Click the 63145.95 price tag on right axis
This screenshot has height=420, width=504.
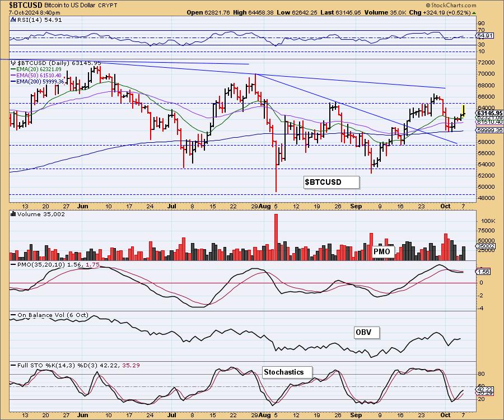click(489, 113)
